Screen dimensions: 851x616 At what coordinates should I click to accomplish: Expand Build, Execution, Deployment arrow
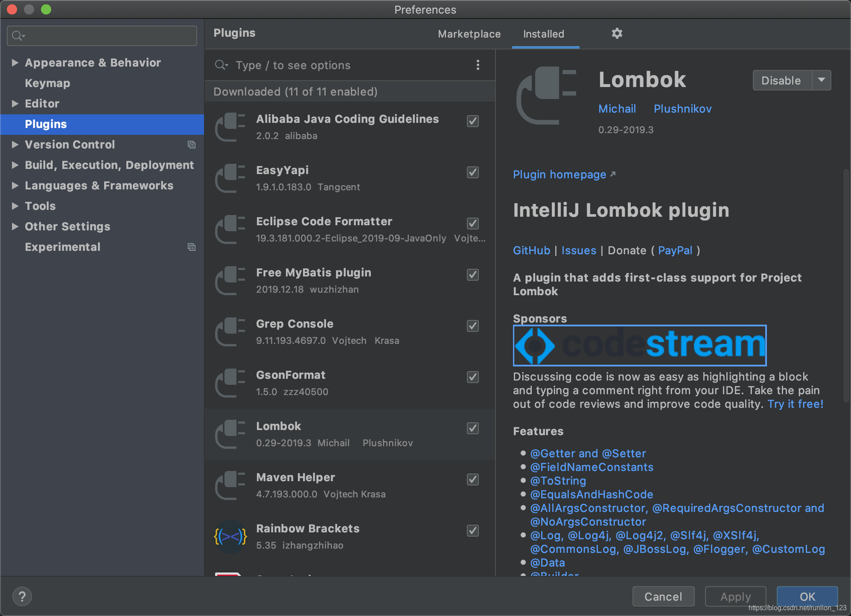(x=15, y=165)
